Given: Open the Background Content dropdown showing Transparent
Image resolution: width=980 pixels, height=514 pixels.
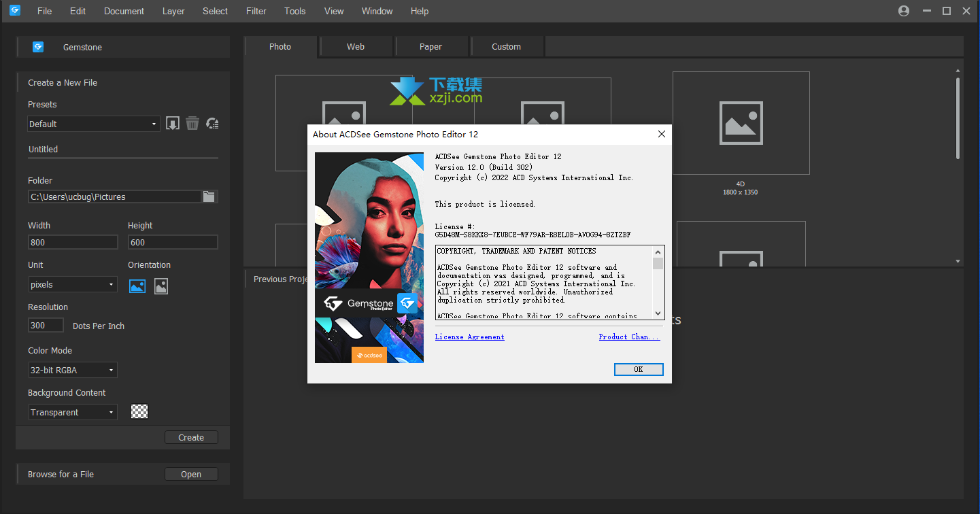Looking at the screenshot, I should (73, 413).
